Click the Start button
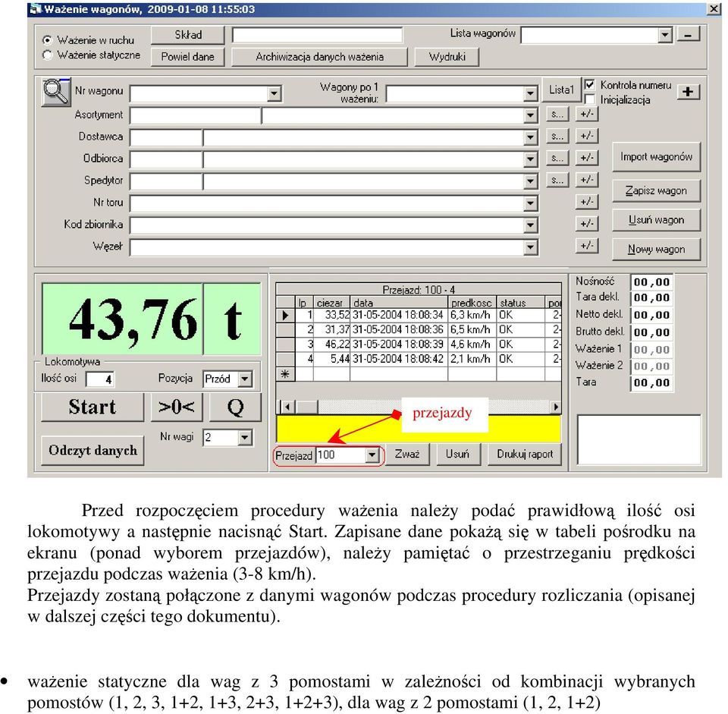This screenshot has width=728, height=714. pyautogui.click(x=93, y=407)
